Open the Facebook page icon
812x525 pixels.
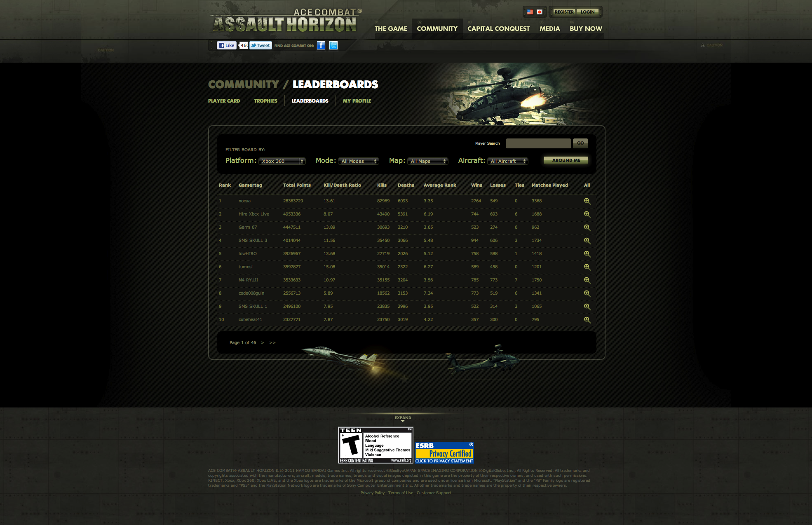(321, 45)
